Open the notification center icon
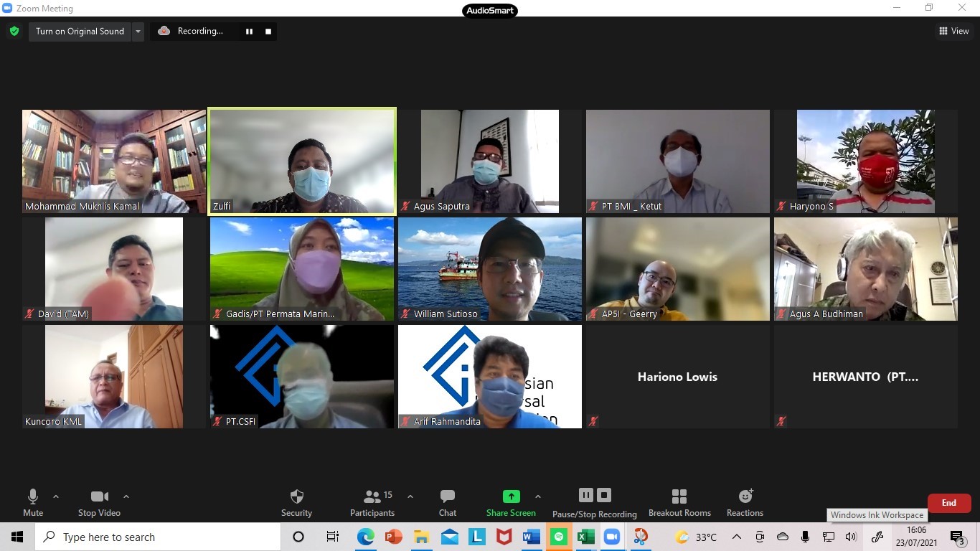 coord(957,537)
